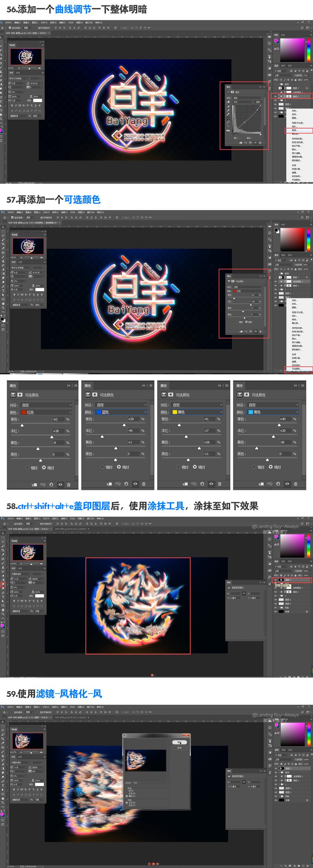Delete adjustment layer via trash in enlarged Reds (红色) panel
This screenshot has height=868, width=313.
pos(69,485)
